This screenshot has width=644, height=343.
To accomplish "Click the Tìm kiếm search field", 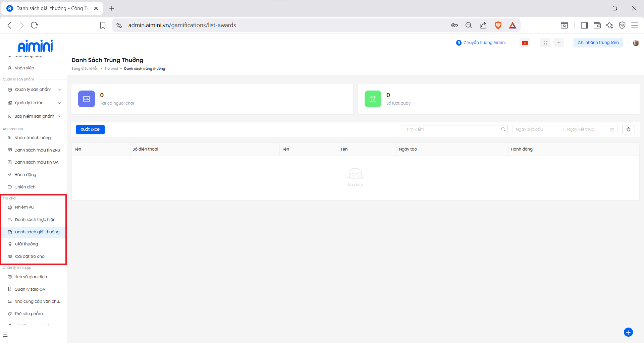I will tap(450, 129).
